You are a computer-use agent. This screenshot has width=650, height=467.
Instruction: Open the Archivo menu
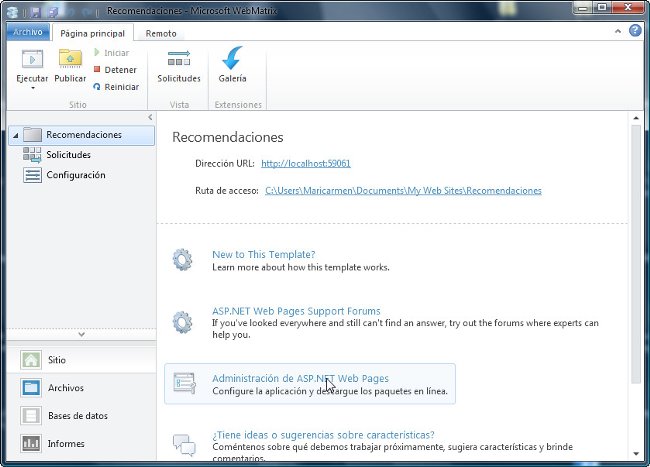(x=27, y=32)
